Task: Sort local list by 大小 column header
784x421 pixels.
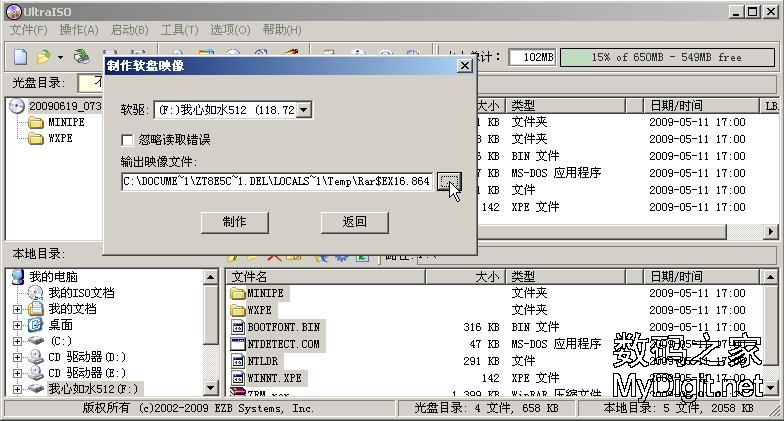Action: [465, 276]
